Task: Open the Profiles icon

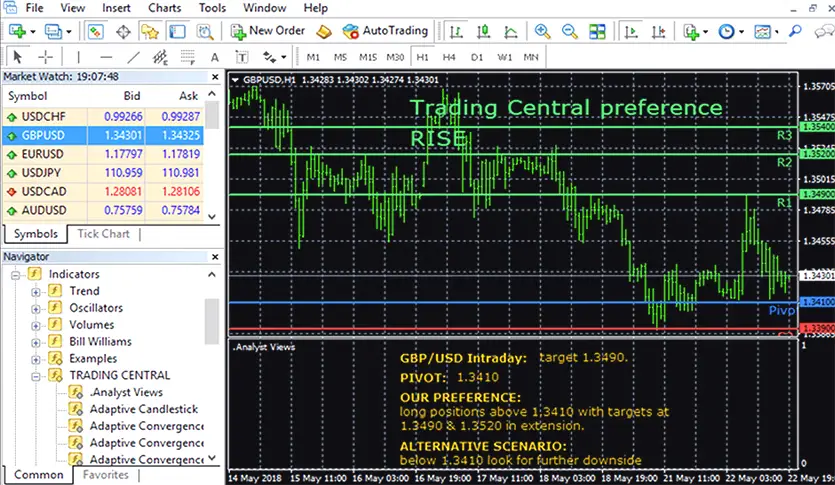Action: tap(53, 31)
